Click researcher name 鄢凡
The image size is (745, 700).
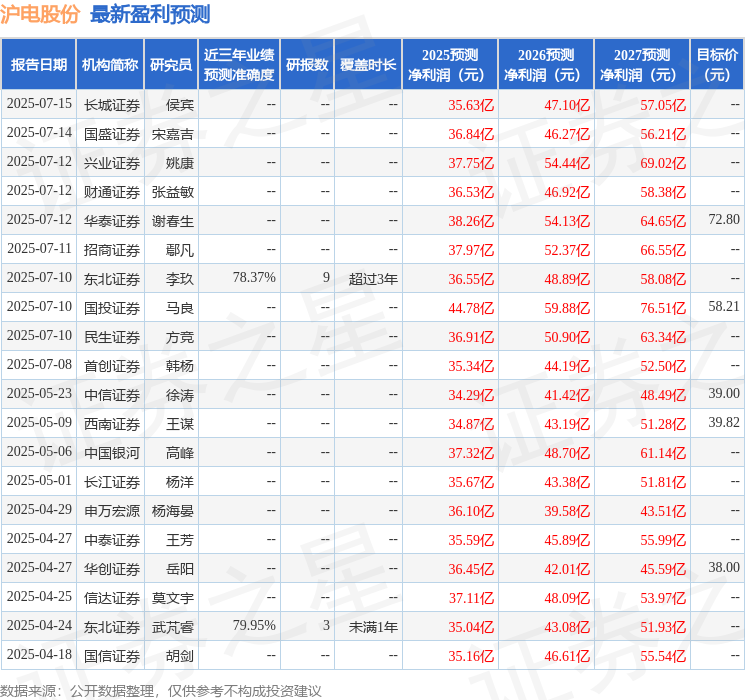180,250
